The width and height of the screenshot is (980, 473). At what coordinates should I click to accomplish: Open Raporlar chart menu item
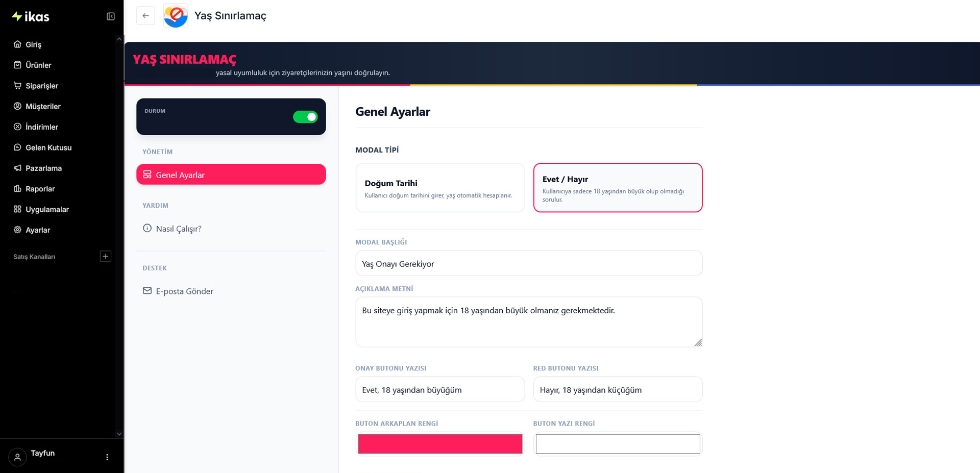pos(40,189)
